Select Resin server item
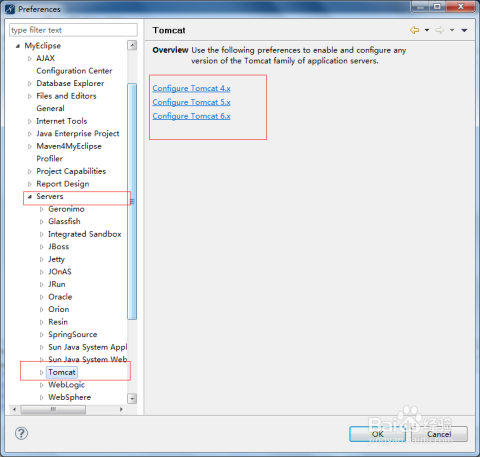Screen dimensions: 480x457 pyautogui.click(x=58, y=322)
